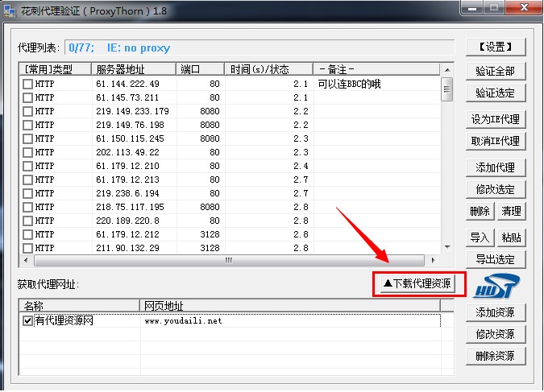Image resolution: width=544 pixels, height=392 pixels.
Task: Select www.youdaili.net web address
Action: click(183, 321)
